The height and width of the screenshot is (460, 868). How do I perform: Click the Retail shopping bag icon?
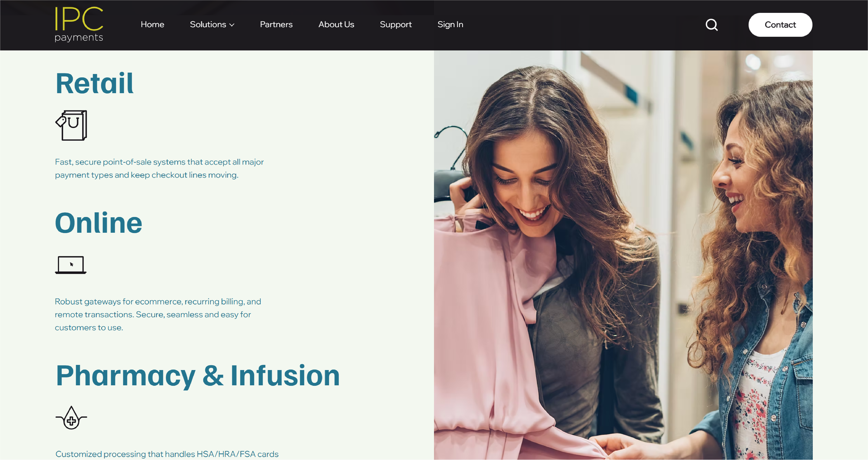click(71, 126)
